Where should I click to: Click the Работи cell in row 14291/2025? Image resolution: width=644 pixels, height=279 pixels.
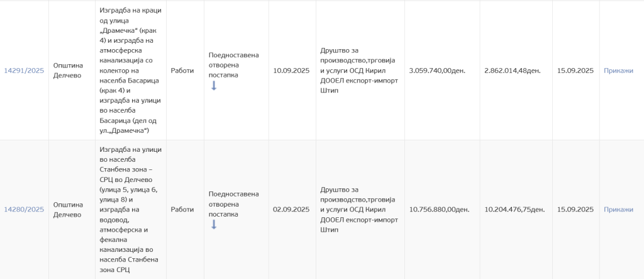pyautogui.click(x=182, y=71)
